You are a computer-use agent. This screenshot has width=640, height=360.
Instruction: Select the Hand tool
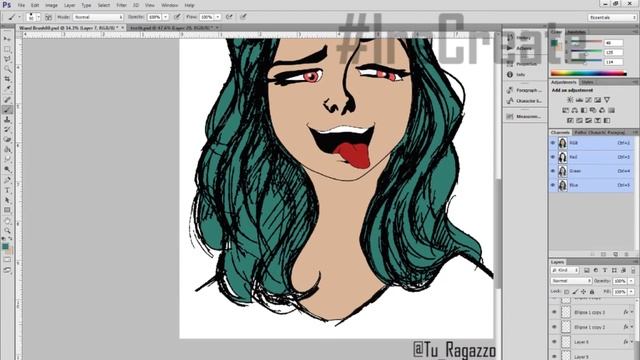pos(7,221)
